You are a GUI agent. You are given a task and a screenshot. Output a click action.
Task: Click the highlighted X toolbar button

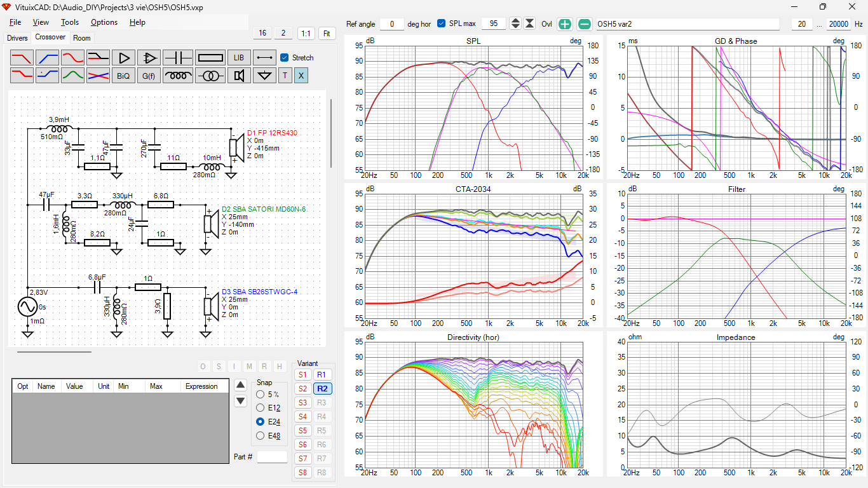301,76
